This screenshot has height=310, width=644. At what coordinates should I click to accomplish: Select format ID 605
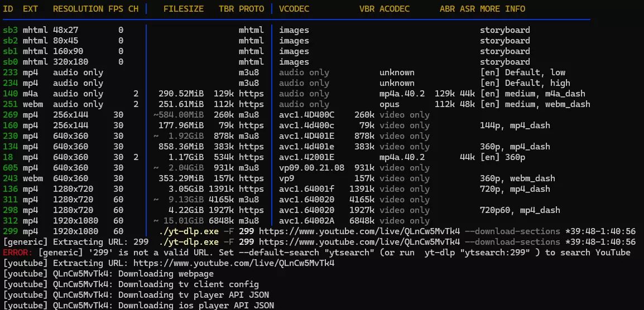[x=10, y=168]
